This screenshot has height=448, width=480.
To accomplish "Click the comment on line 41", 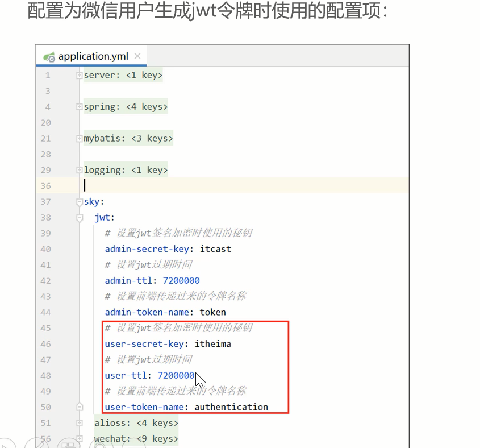I will point(149,265).
